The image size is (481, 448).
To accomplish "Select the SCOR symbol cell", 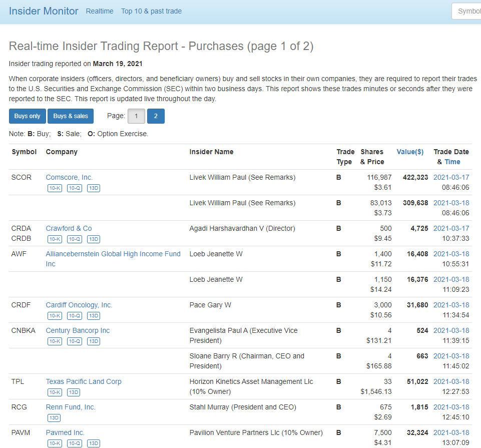I will click(x=21, y=177).
